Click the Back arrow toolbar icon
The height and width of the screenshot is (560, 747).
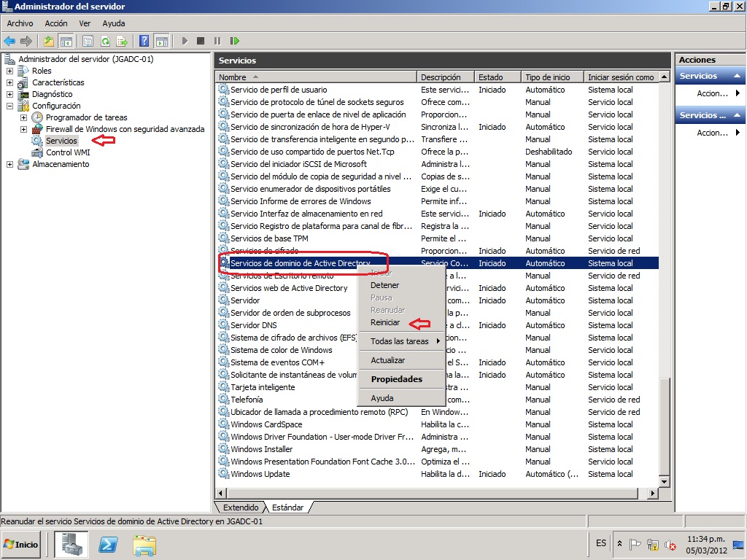(x=9, y=41)
